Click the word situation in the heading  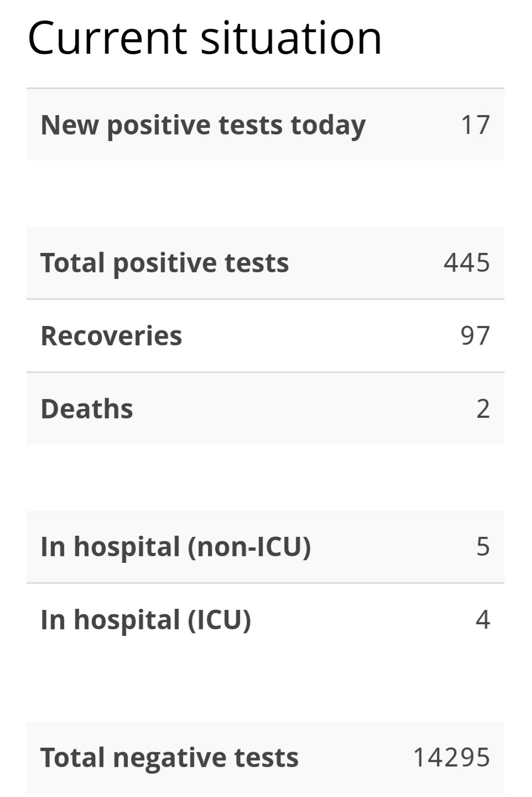(x=291, y=38)
